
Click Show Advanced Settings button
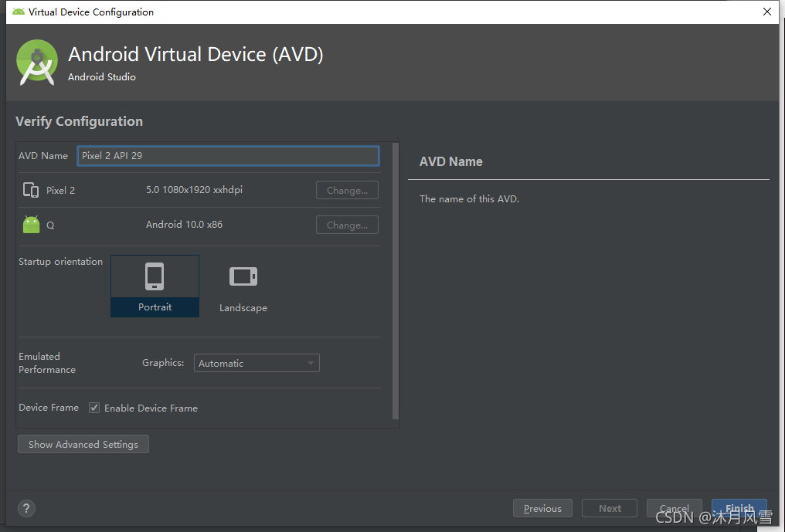click(83, 445)
